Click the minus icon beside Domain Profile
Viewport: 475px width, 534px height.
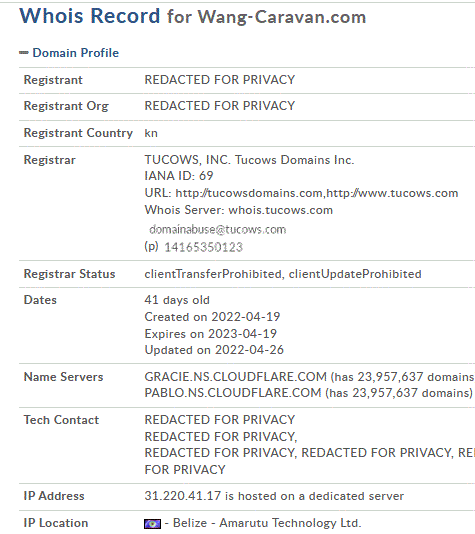click(23, 52)
